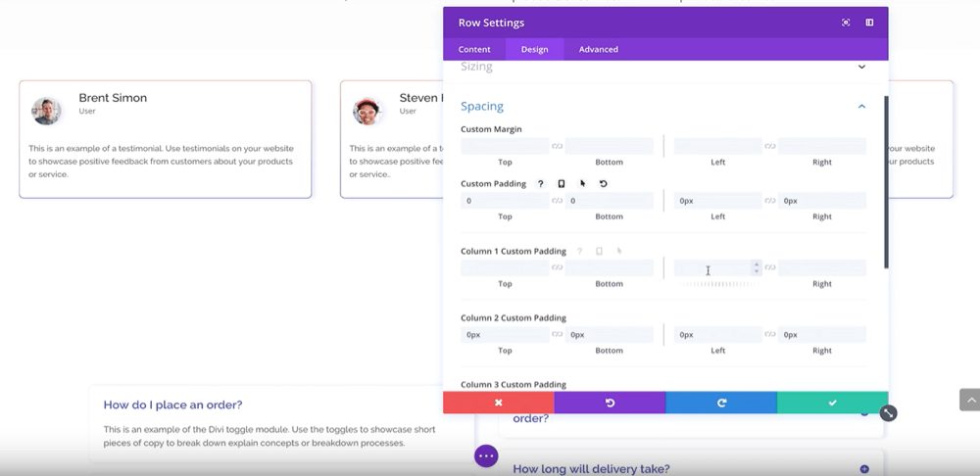Viewport: 980px width, 476px height.
Task: Save changes with the green checkmark button
Action: click(832, 403)
